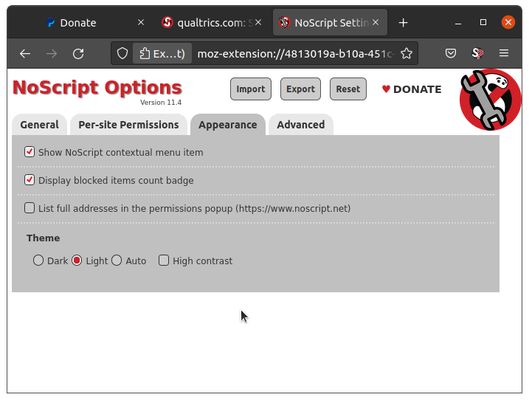Click the extension identity puzzle icon in address bar
Image resolution: width=529 pixels, height=400 pixels.
click(162, 53)
